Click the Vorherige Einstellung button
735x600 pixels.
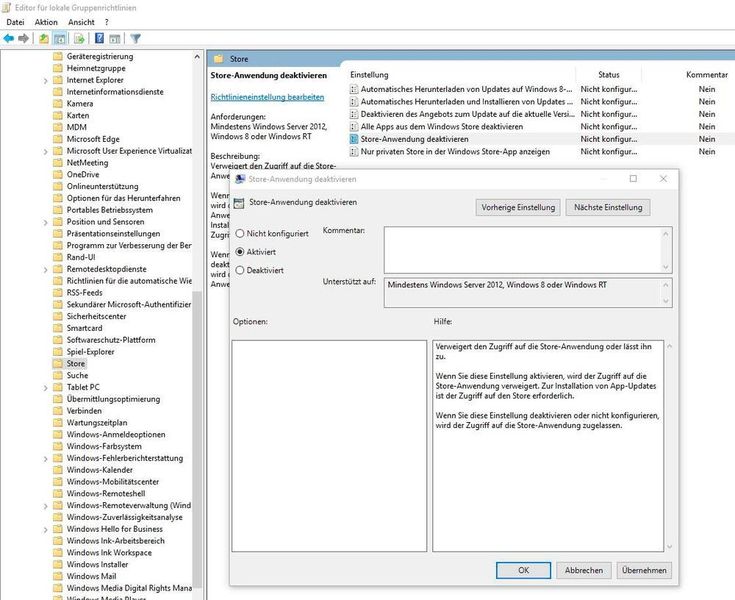pos(518,207)
